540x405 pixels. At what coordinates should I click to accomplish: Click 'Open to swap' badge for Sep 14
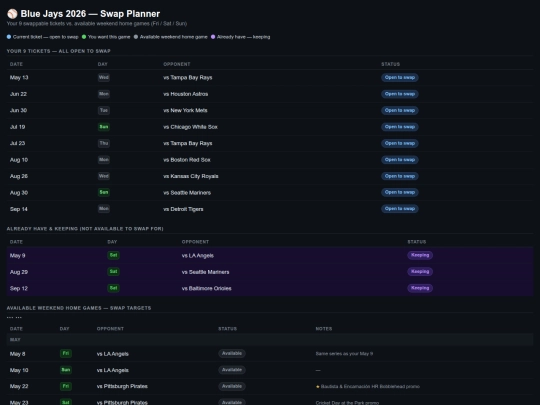coord(399,209)
